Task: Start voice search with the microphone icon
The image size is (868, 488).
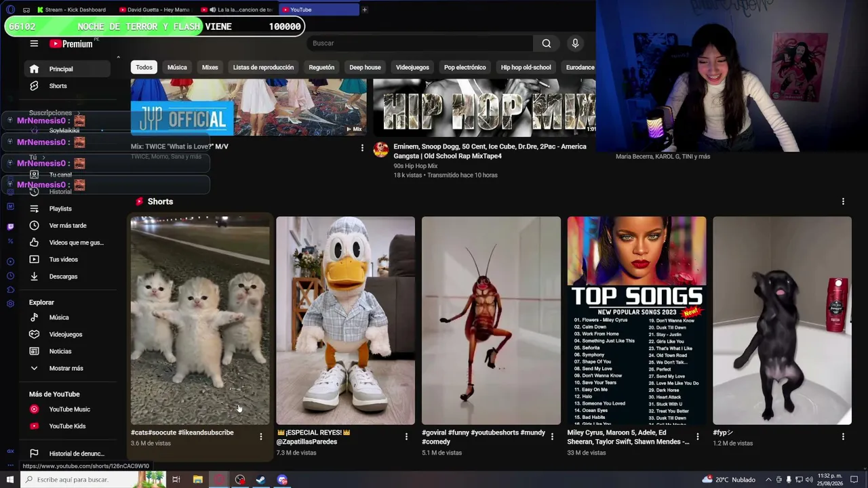Action: pyautogui.click(x=575, y=43)
